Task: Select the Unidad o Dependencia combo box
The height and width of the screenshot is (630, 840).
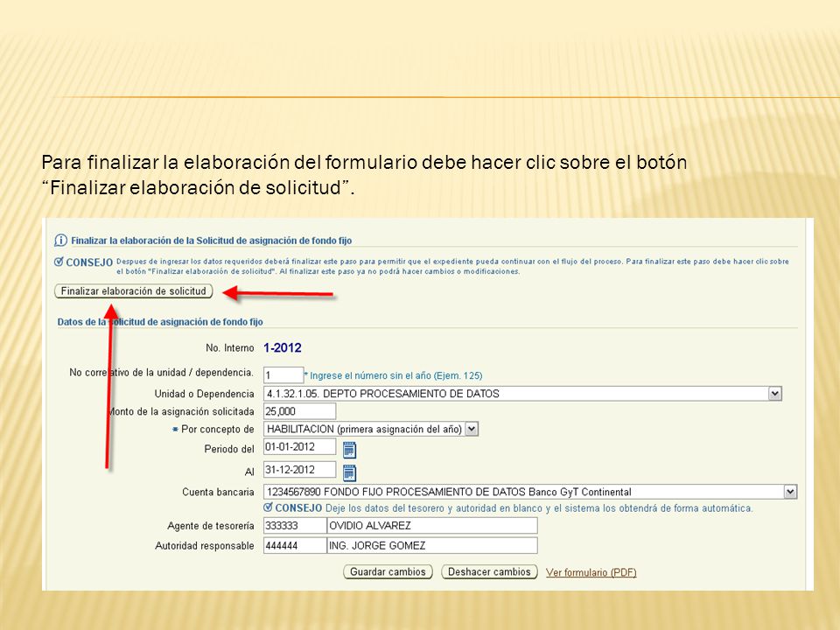Action: click(x=523, y=394)
